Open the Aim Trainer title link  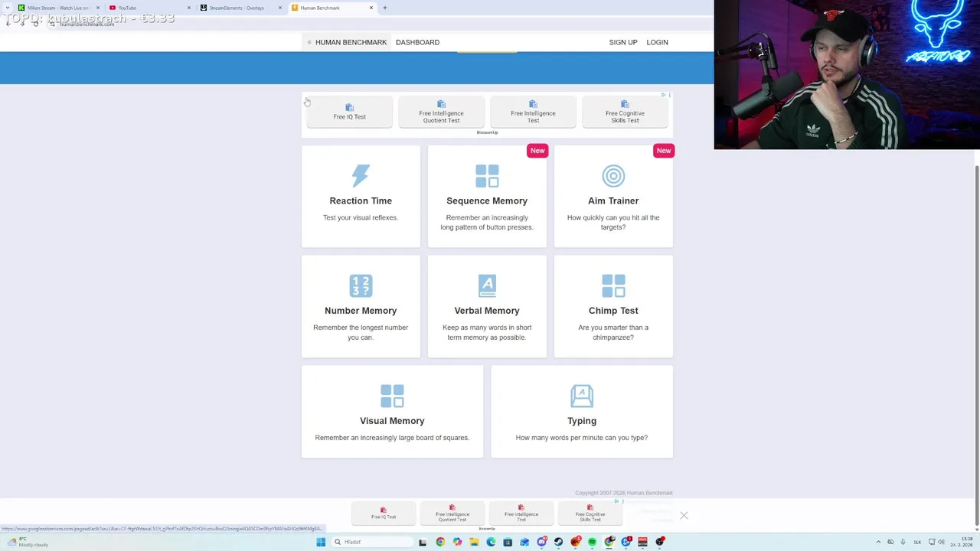point(613,201)
